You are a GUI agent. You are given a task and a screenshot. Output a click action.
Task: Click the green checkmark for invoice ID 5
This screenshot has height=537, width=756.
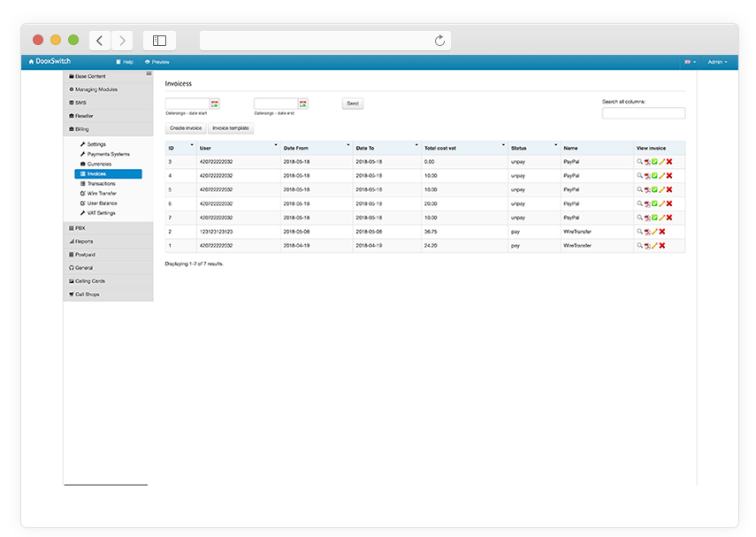(x=654, y=189)
